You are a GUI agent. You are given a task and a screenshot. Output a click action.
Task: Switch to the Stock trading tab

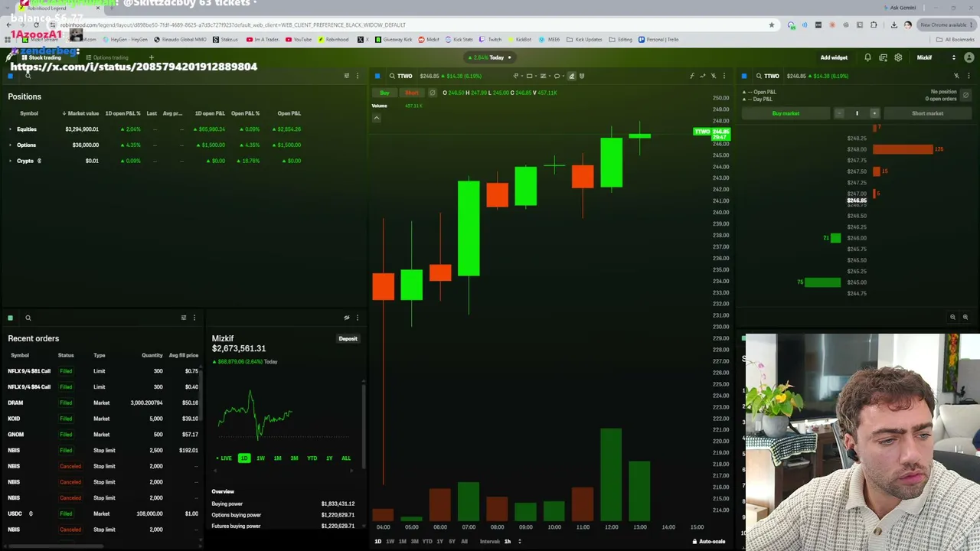[42, 57]
